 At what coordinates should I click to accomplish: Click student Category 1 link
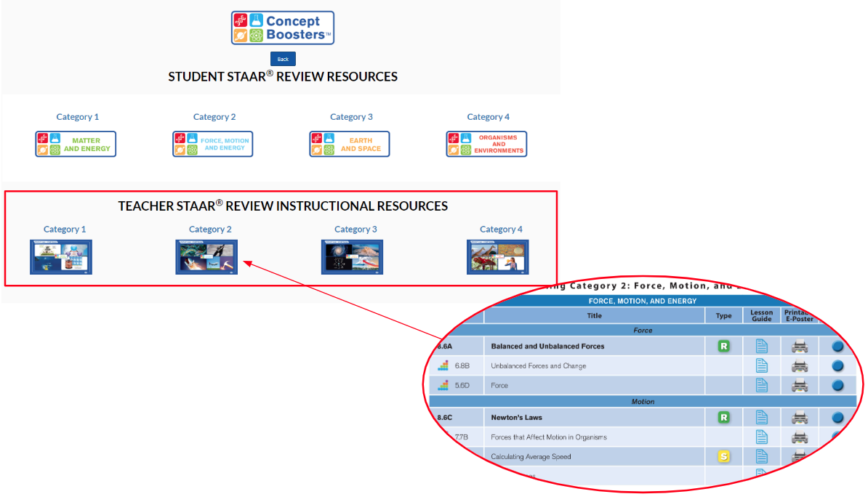pyautogui.click(x=78, y=117)
